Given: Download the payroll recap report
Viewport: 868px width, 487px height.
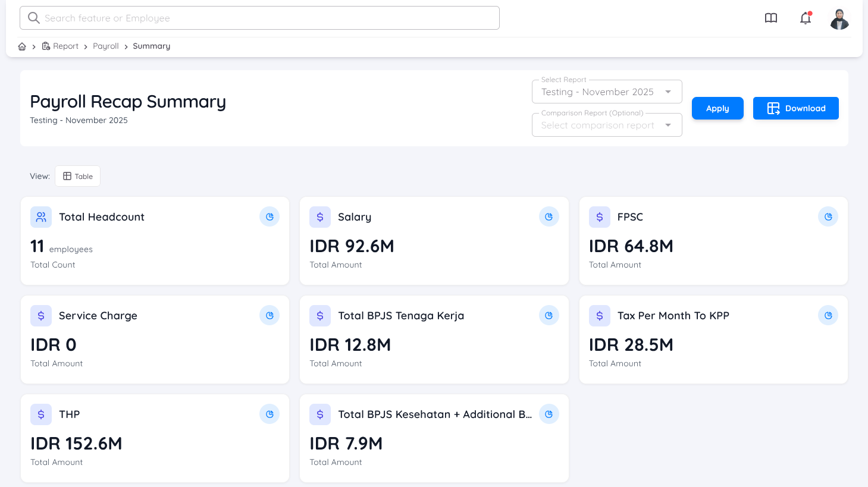Looking at the screenshot, I should pos(795,108).
